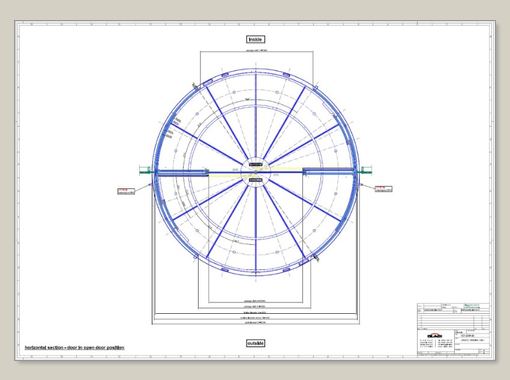Image resolution: width=510 pixels, height=380 pixels.
Task: Select the green wall connector on the right side
Action: [x=364, y=171]
